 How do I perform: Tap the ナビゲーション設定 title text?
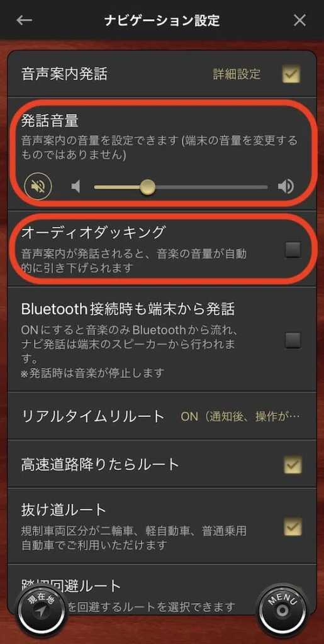tap(162, 20)
